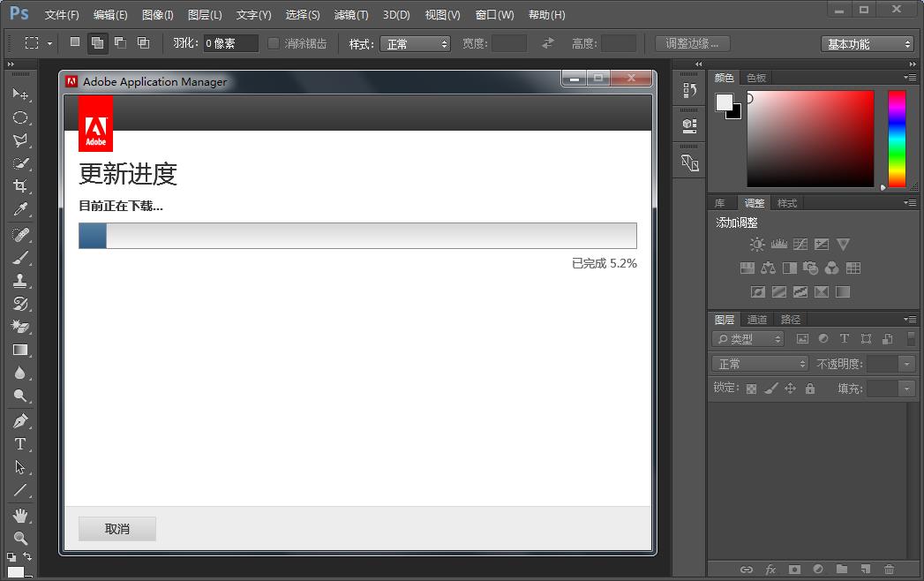Choose Add to selection mode

tap(98, 42)
